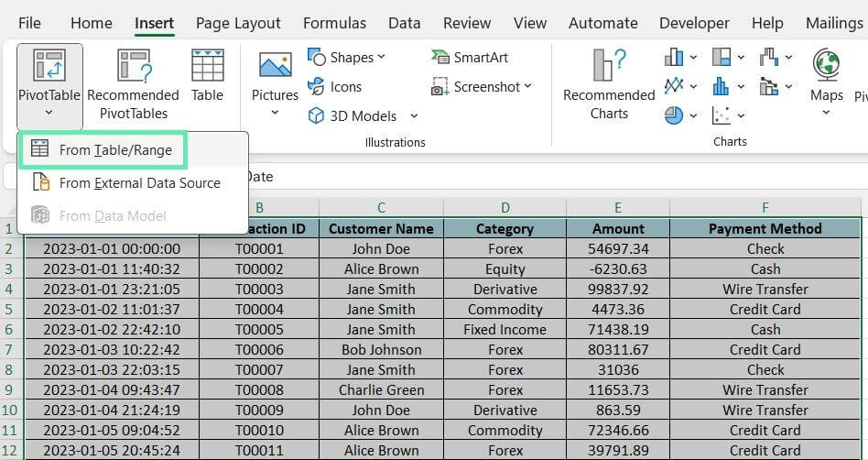The image size is (868, 460).
Task: Open the chevron next to Shapes
Action: (381, 57)
